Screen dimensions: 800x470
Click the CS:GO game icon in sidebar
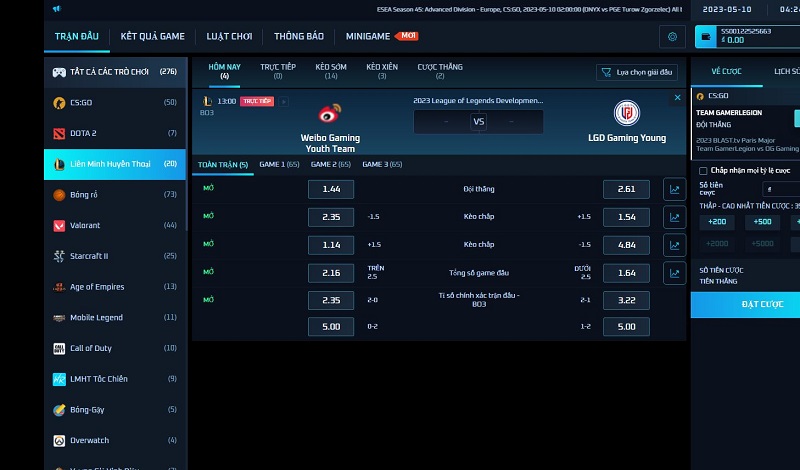(59, 103)
